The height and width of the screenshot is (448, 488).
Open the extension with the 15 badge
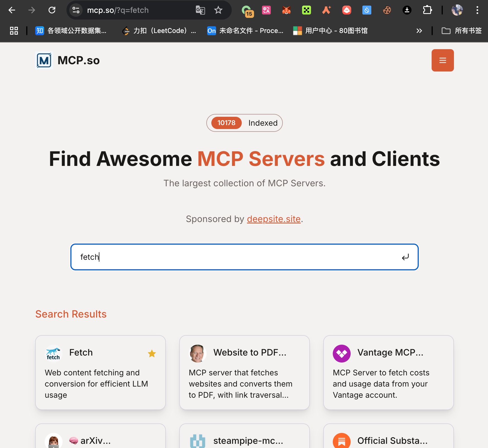coord(247,11)
